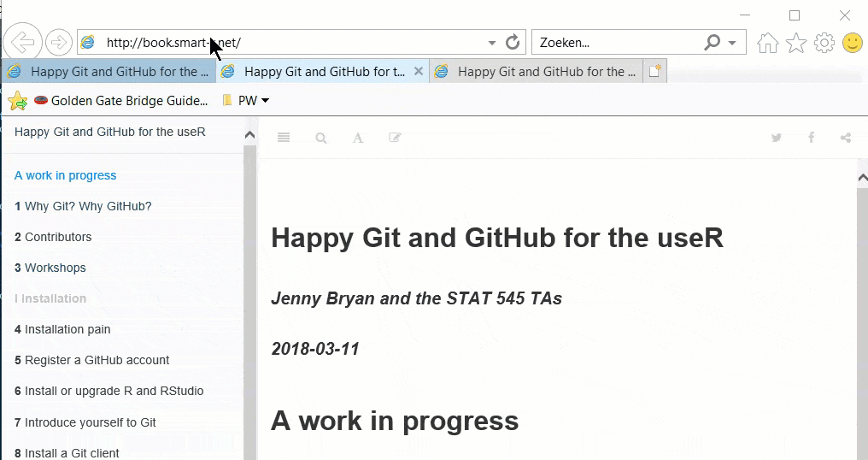The width and height of the screenshot is (868, 460).
Task: Click 'Jenny Bryan and the STAT 545 TAs' text
Action: tap(416, 298)
